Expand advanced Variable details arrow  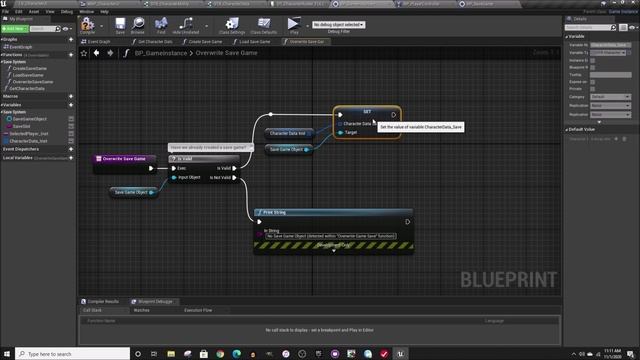pos(599,122)
